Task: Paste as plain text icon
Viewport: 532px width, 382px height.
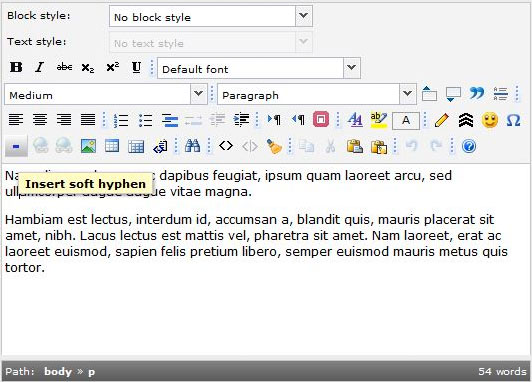Action: 379,146
